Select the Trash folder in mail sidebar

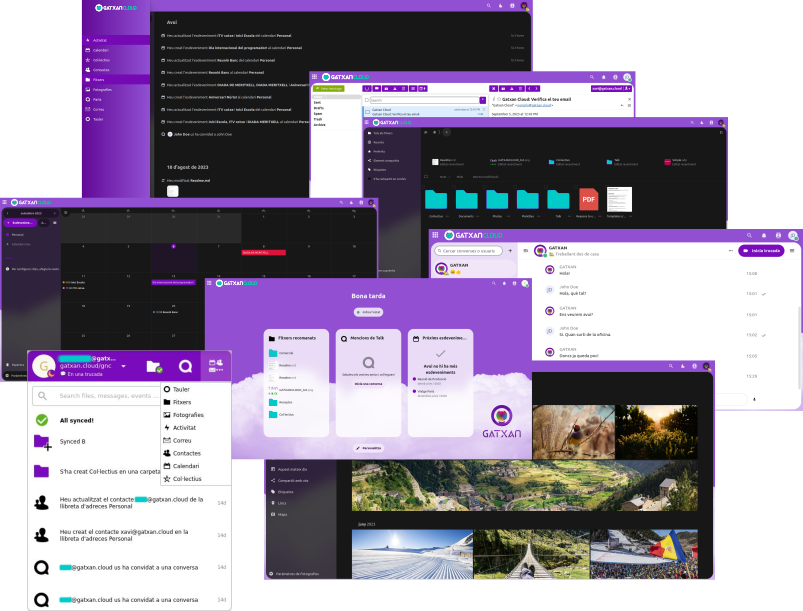(x=318, y=119)
